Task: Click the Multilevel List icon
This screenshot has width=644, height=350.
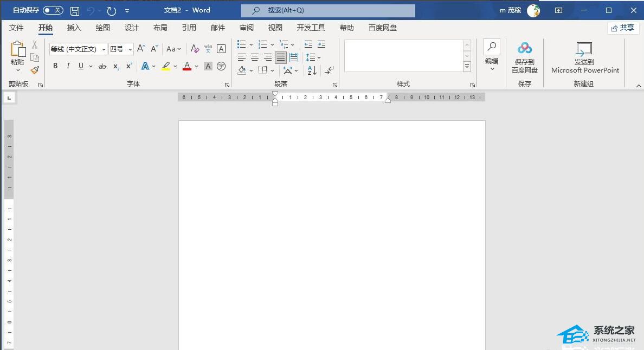Action: click(x=284, y=44)
